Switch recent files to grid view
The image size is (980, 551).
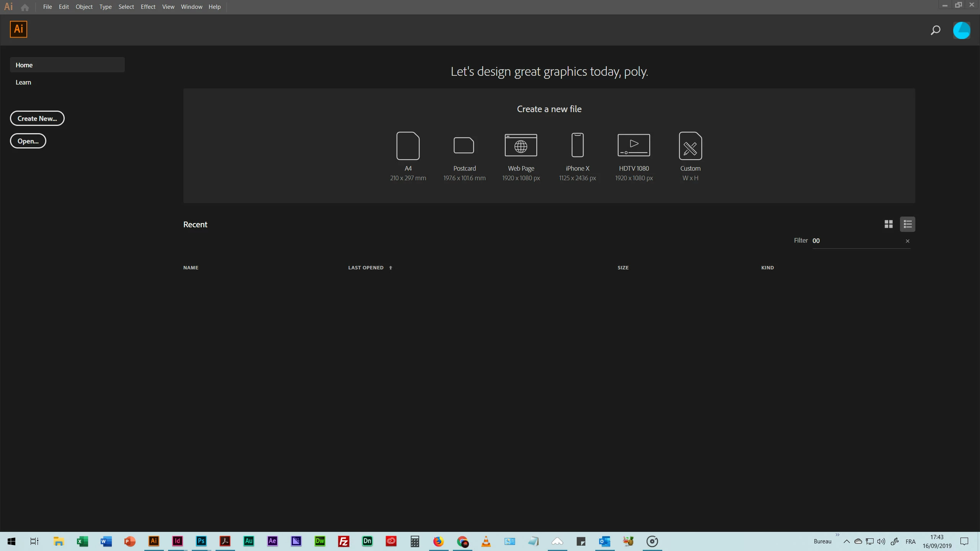tap(889, 224)
